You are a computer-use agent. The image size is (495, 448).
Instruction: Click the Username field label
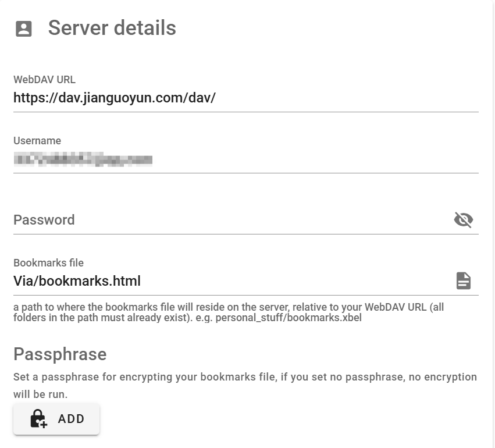pos(37,141)
